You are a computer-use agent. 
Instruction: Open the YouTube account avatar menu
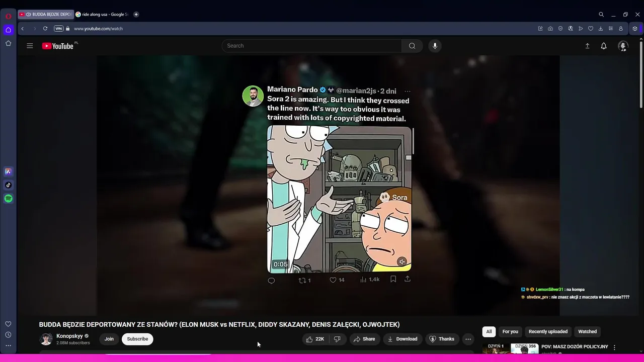tap(623, 46)
